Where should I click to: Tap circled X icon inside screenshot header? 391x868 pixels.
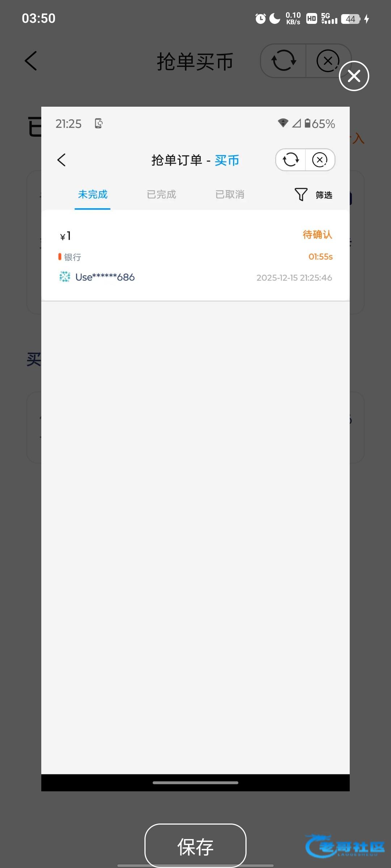(x=320, y=159)
